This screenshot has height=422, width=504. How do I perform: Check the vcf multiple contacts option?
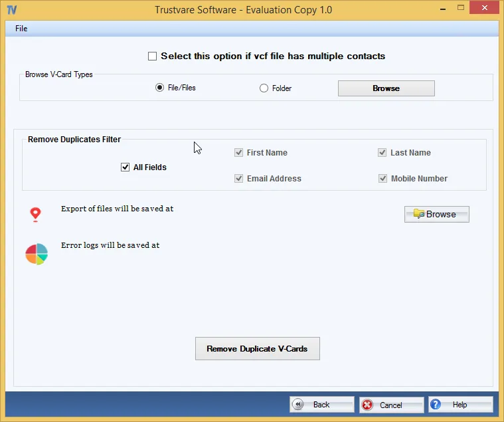click(x=152, y=56)
